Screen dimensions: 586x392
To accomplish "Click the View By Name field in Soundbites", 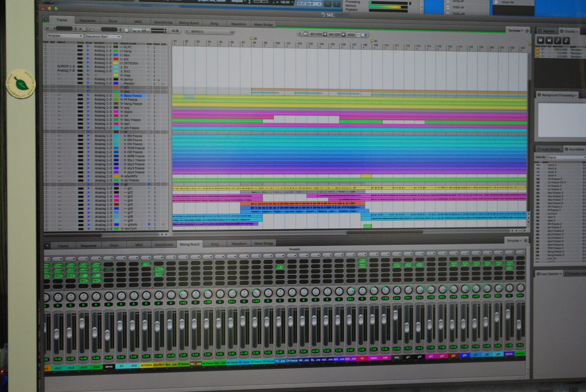I will [x=567, y=157].
